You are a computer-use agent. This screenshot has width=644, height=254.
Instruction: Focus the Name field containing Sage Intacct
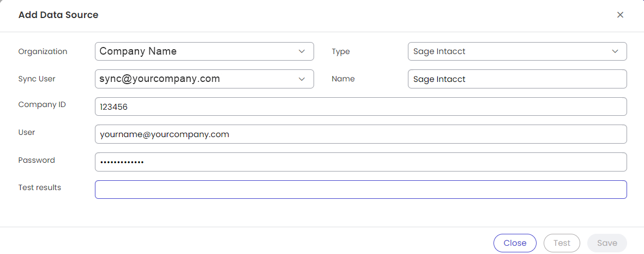coord(517,79)
